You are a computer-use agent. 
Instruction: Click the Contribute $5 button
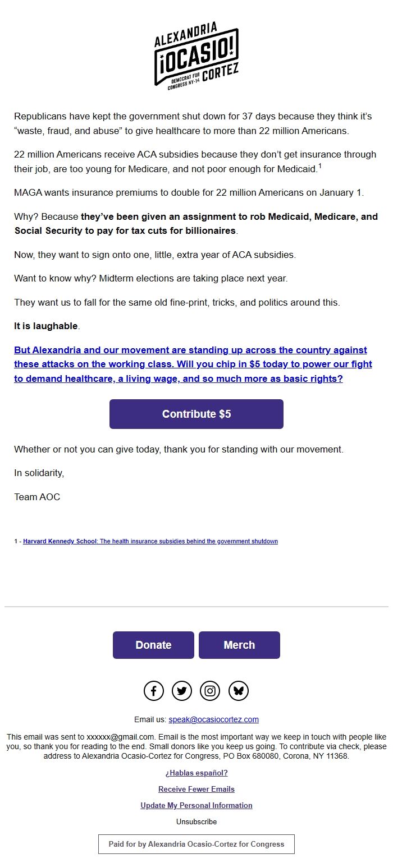196,414
